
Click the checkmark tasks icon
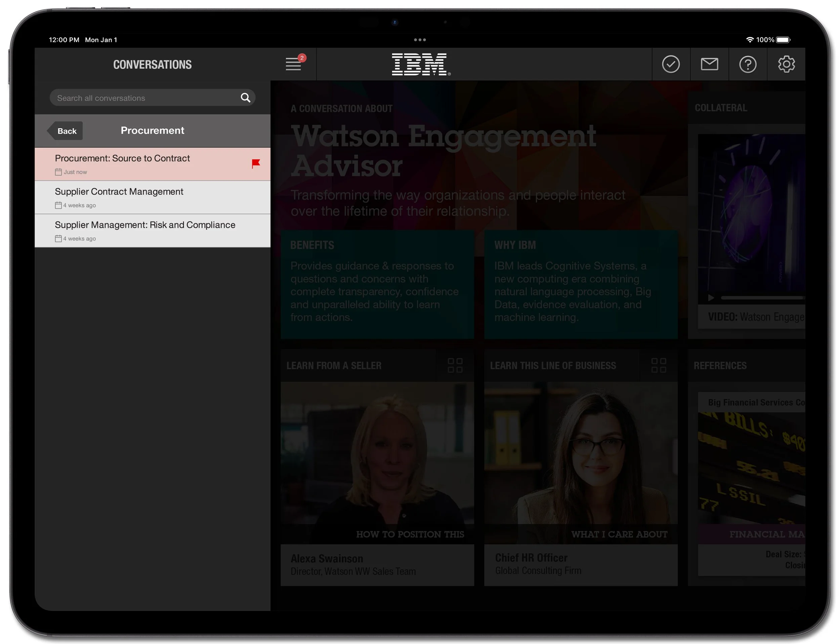tap(671, 64)
